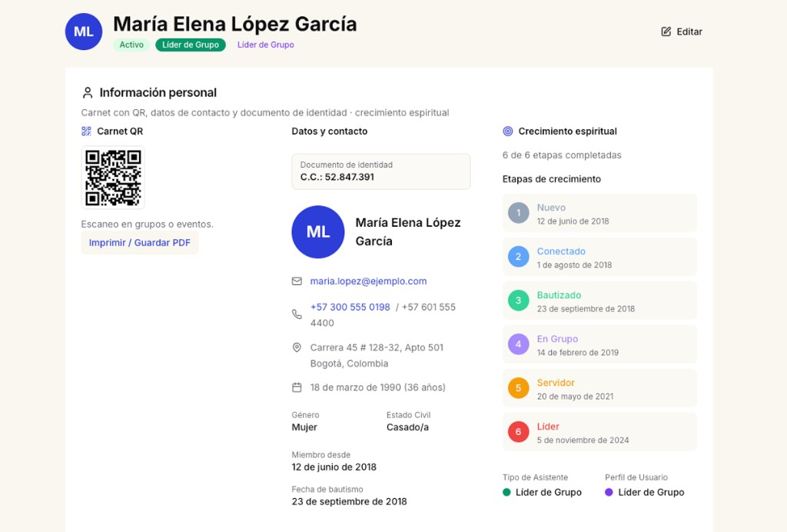Click the green Líder de Grupo badge

[x=191, y=45]
